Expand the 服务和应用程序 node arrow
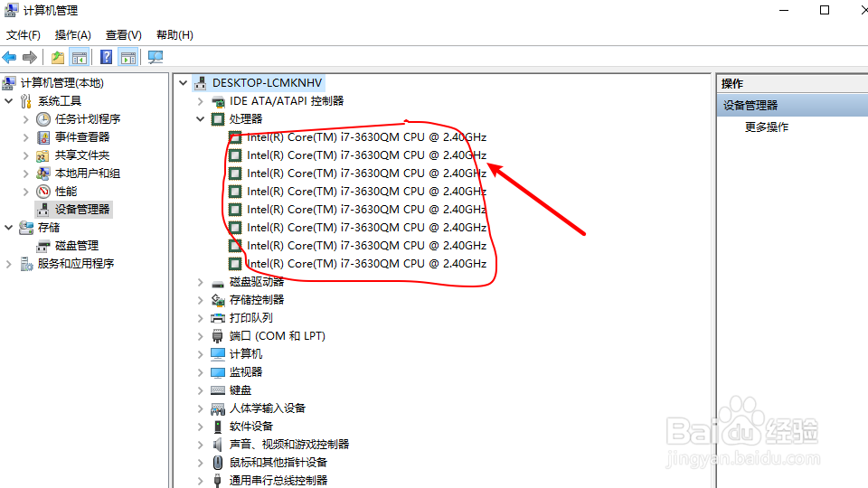Viewport: 868px width, 488px height. click(x=9, y=264)
